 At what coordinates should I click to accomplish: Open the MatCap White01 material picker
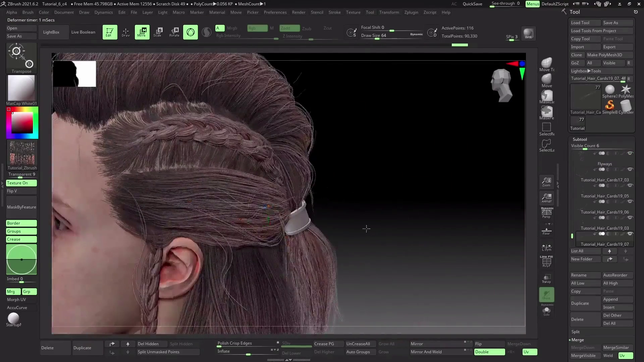(x=21, y=90)
